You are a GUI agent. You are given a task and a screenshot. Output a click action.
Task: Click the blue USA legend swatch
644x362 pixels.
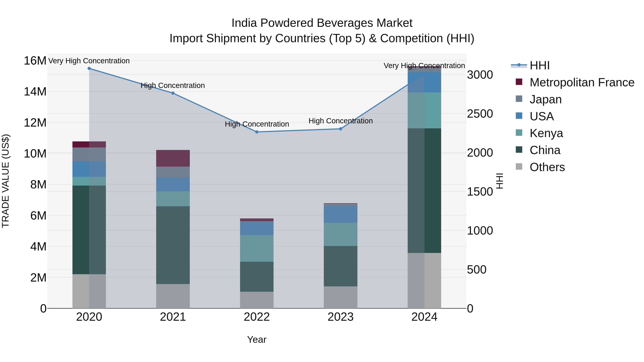tap(519, 116)
